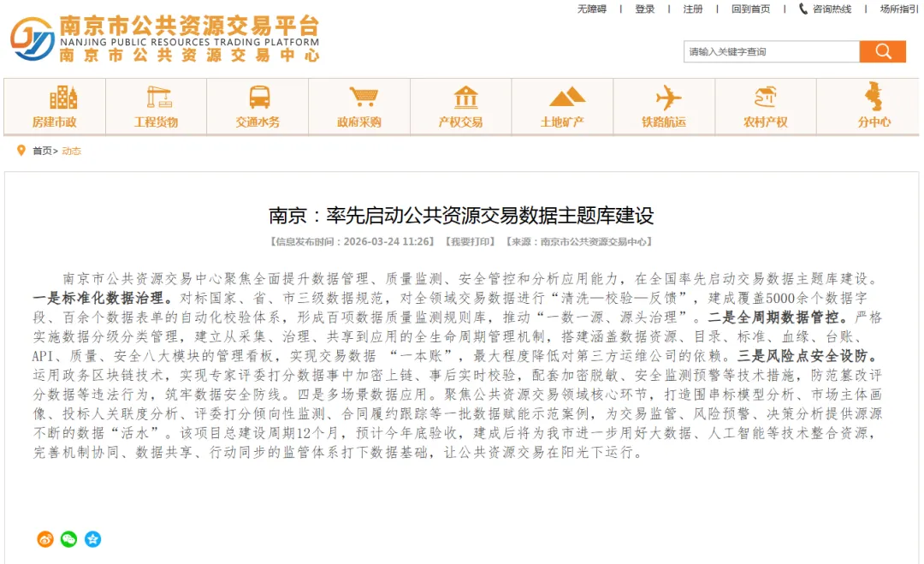Click the article title 南京：率先启动公共资源交易数据主题库建设

pyautogui.click(x=461, y=216)
